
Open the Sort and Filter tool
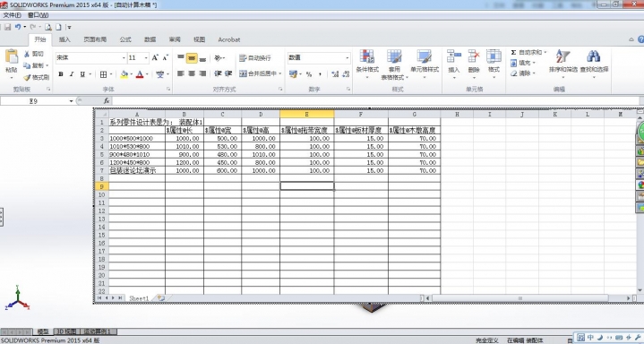pyautogui.click(x=562, y=56)
